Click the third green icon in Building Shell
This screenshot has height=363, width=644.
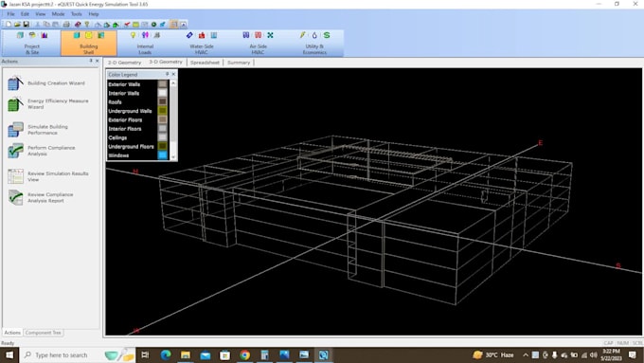(100, 35)
